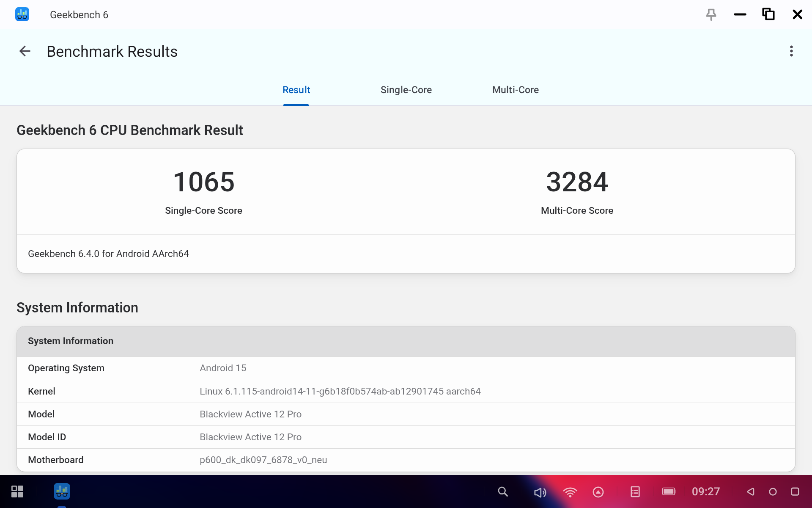The height and width of the screenshot is (508, 812).
Task: Pin the Geekbench window
Action: 711,15
